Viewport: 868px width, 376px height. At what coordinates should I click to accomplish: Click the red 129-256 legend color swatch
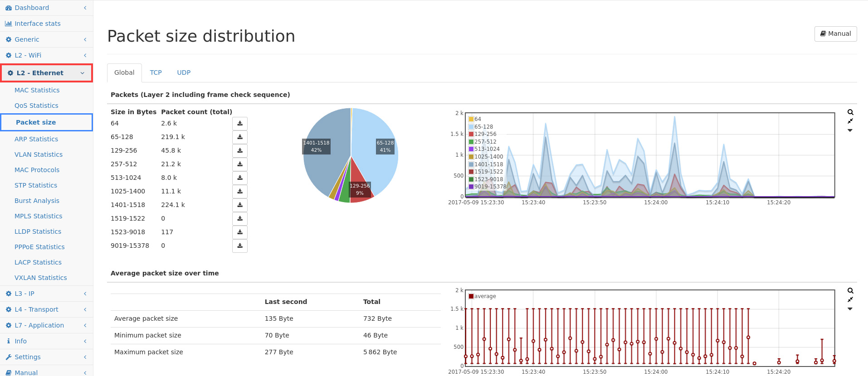(471, 134)
